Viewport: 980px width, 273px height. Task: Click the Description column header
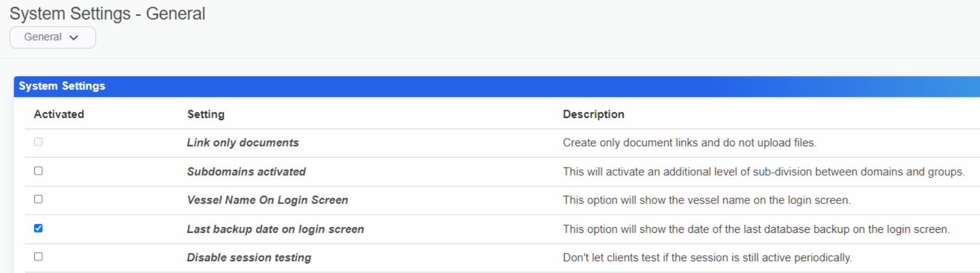point(593,114)
